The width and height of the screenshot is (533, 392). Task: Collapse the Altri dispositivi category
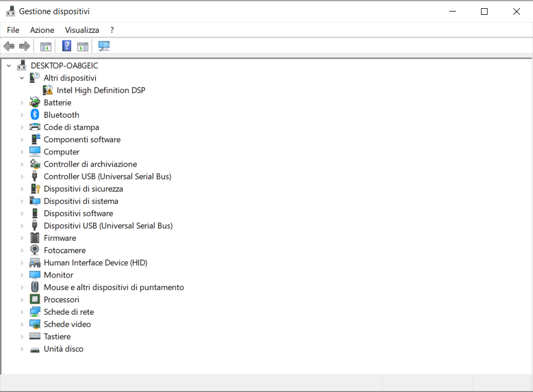tap(22, 78)
